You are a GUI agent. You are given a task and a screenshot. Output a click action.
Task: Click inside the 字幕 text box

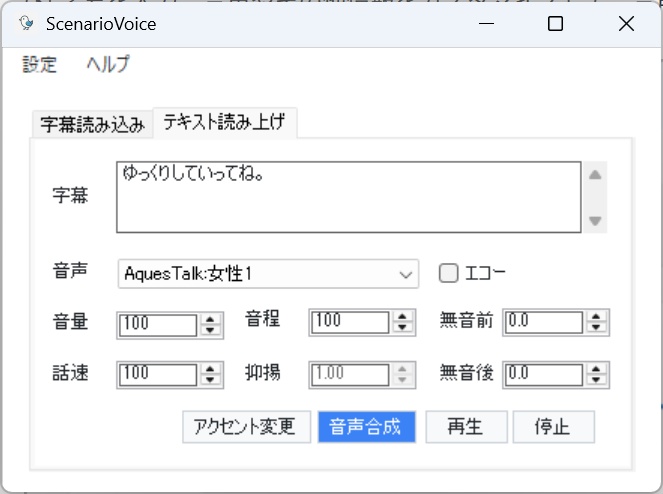(349, 197)
